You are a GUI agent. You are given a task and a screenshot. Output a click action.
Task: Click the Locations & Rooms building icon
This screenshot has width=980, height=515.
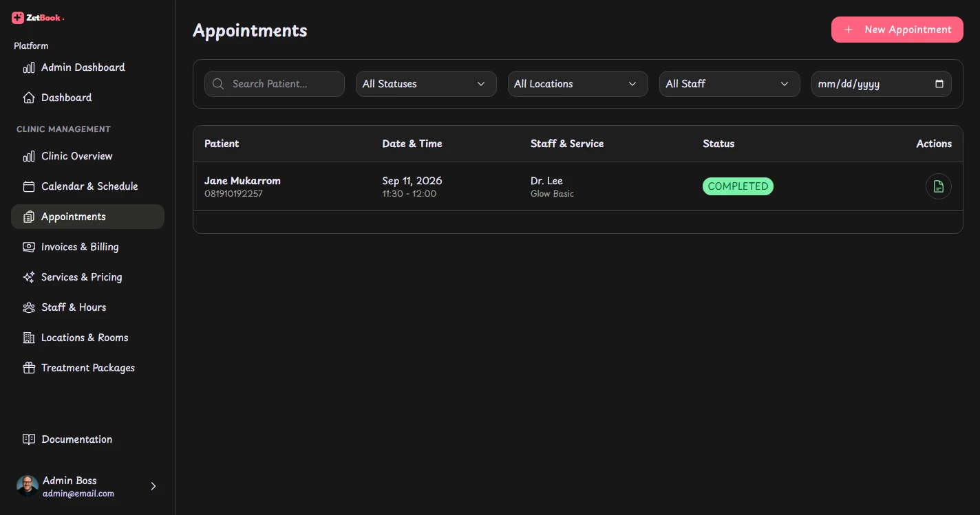[x=29, y=338]
